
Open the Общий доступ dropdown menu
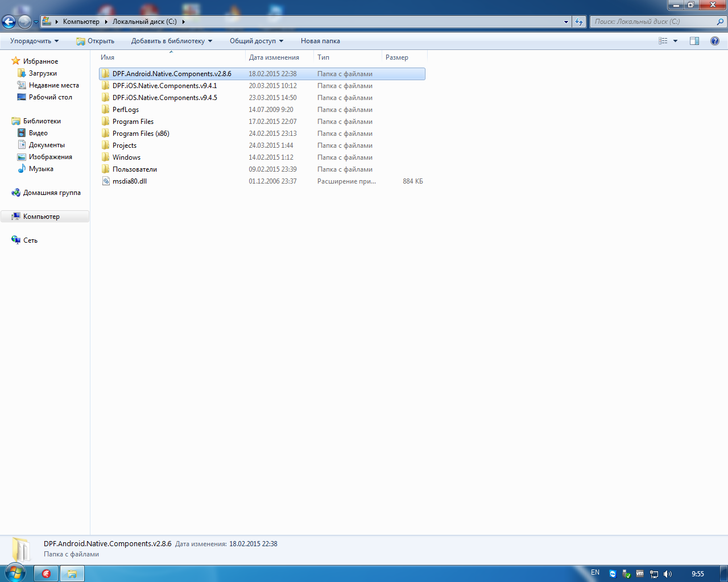coord(256,41)
